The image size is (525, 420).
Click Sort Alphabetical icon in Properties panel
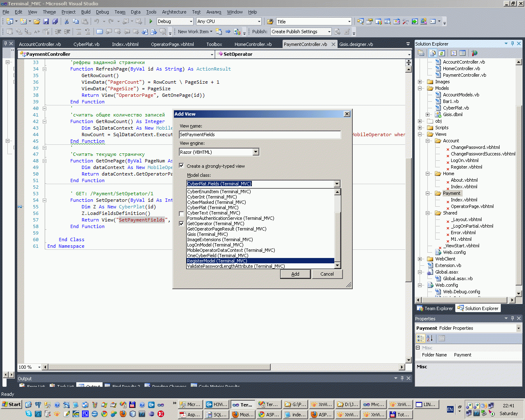pyautogui.click(x=429, y=338)
